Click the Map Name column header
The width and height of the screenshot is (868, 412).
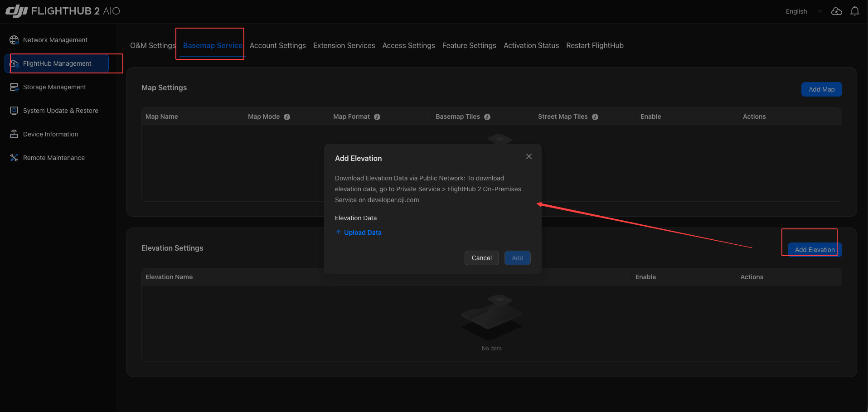[x=162, y=116]
